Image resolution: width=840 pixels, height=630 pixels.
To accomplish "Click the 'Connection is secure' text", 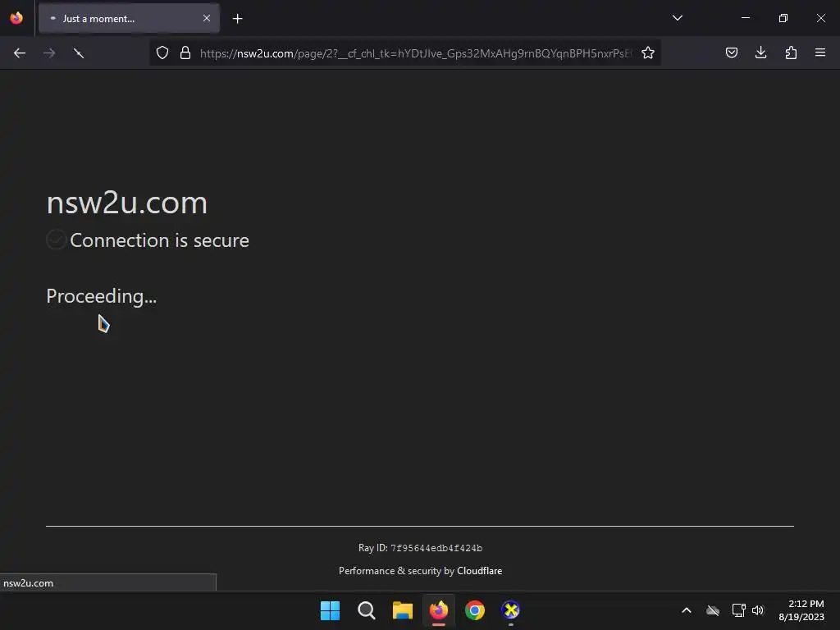I will tap(160, 240).
